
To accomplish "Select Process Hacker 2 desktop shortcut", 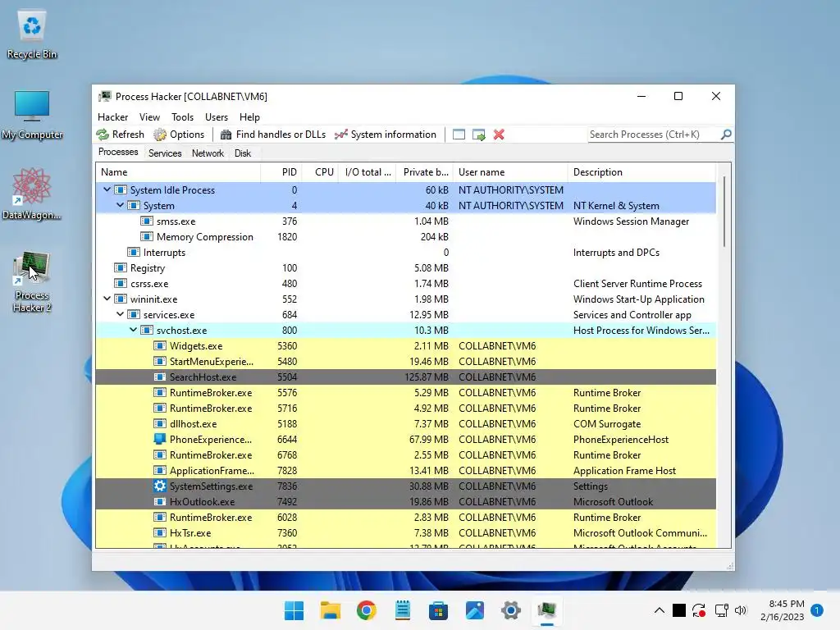I will click(32, 282).
